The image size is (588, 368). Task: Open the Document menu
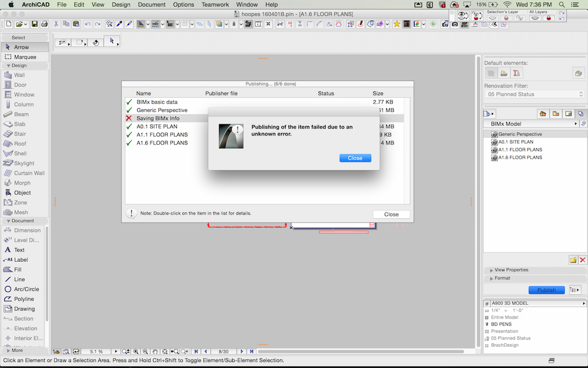[151, 5]
